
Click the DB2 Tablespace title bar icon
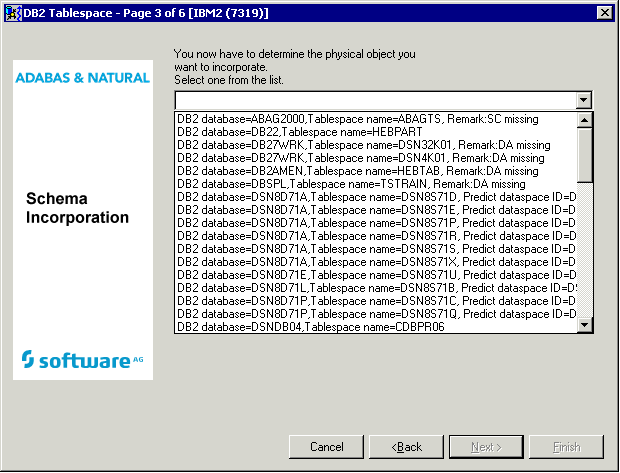coord(11,10)
